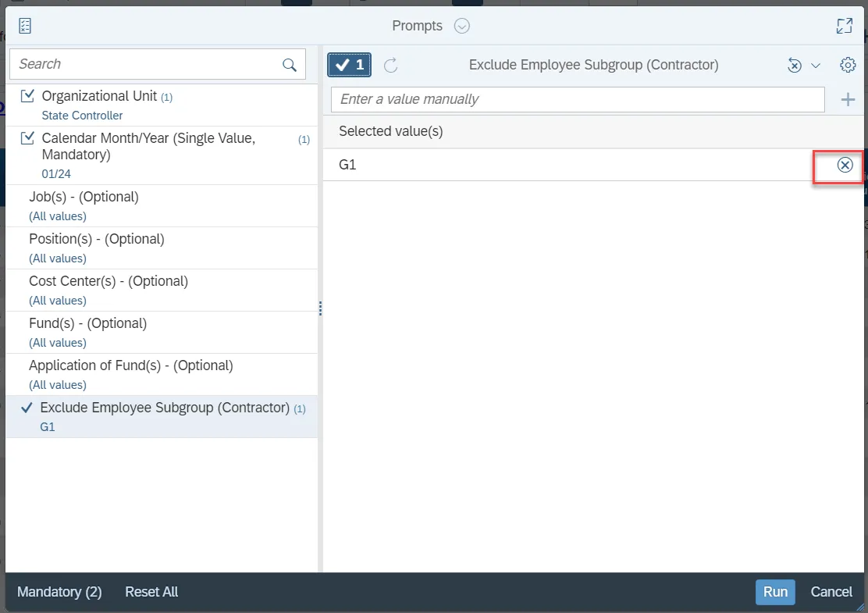This screenshot has height=613, width=868.
Task: Click the reset prompt value icon
Action: tap(795, 66)
